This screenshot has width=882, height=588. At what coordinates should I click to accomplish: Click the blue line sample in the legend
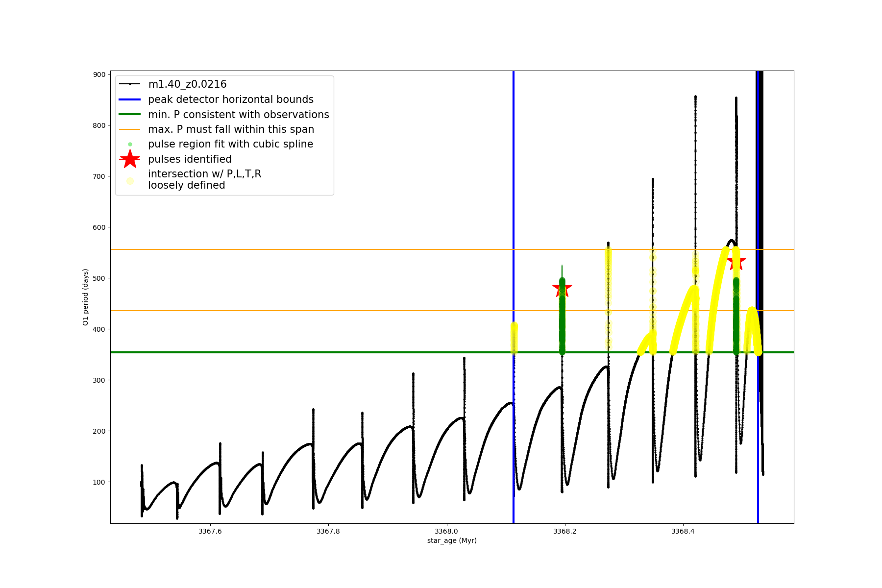pos(130,99)
